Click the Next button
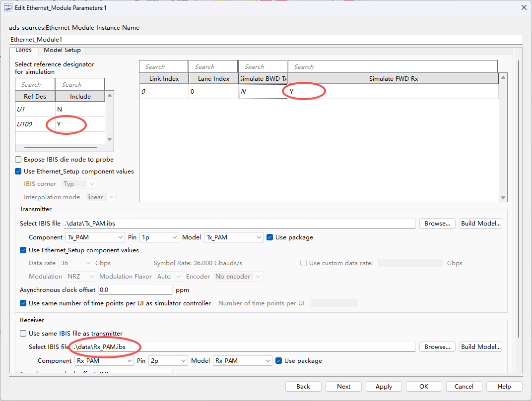The height and width of the screenshot is (401, 532). [343, 387]
